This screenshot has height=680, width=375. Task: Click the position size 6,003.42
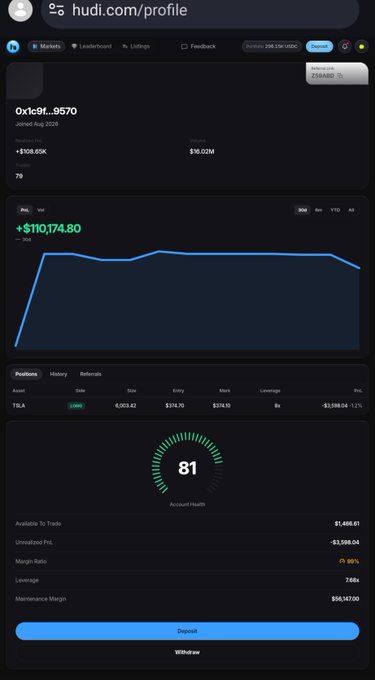126,405
